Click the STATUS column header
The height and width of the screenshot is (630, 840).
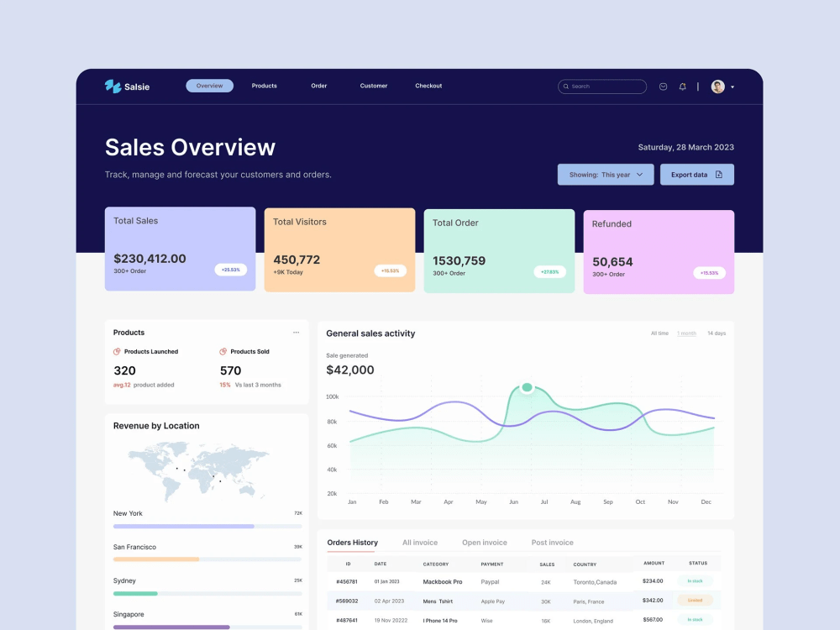click(x=698, y=564)
